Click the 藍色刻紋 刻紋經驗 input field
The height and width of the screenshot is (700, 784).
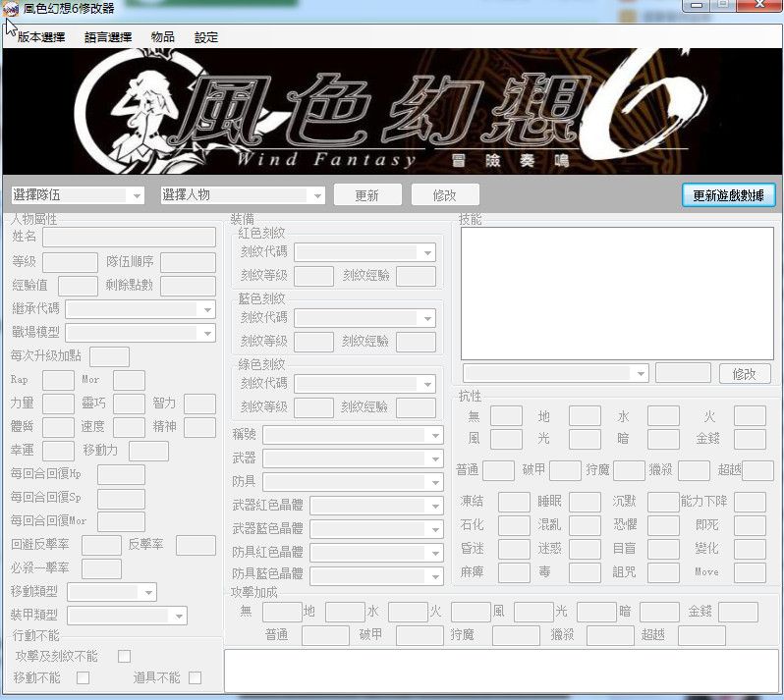(x=416, y=342)
